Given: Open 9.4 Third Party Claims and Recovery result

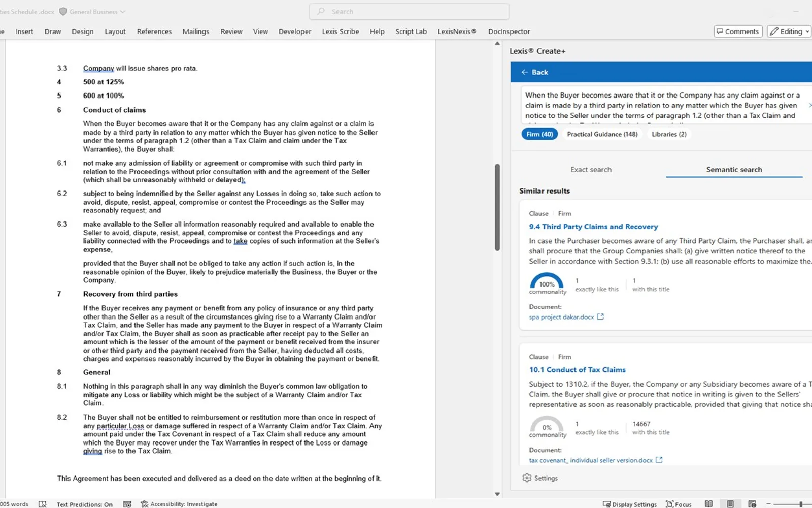Looking at the screenshot, I should tap(593, 227).
